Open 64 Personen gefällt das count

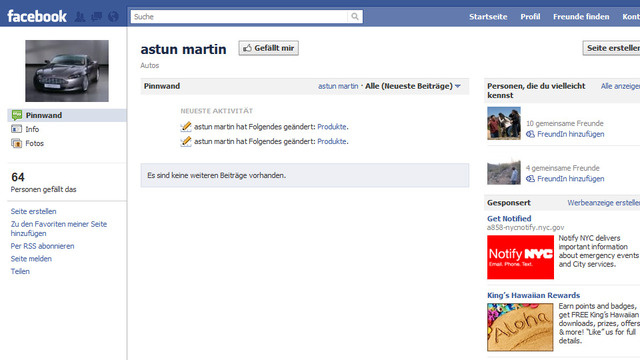43,182
